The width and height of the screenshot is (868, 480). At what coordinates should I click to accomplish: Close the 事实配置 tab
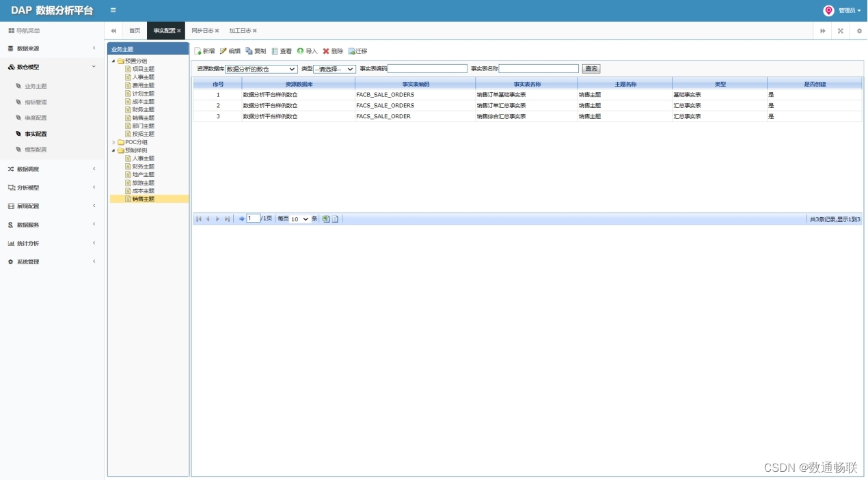tap(179, 31)
